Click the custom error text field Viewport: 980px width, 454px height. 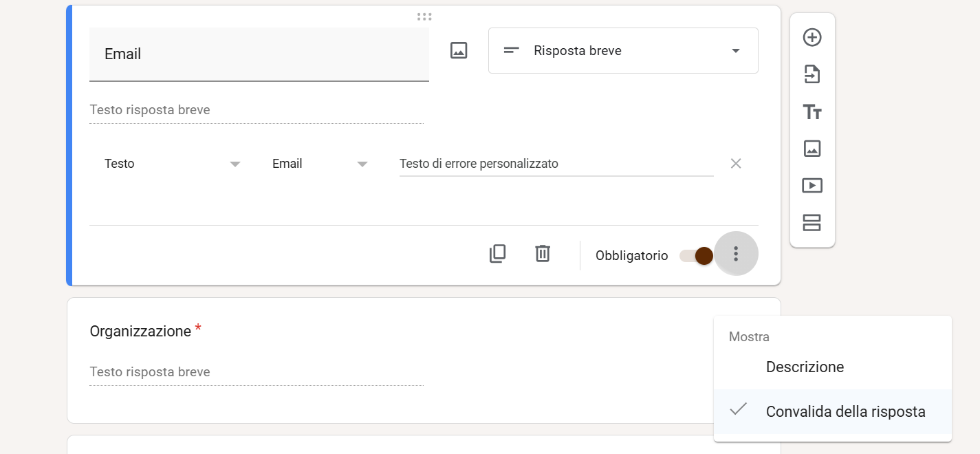[556, 164]
